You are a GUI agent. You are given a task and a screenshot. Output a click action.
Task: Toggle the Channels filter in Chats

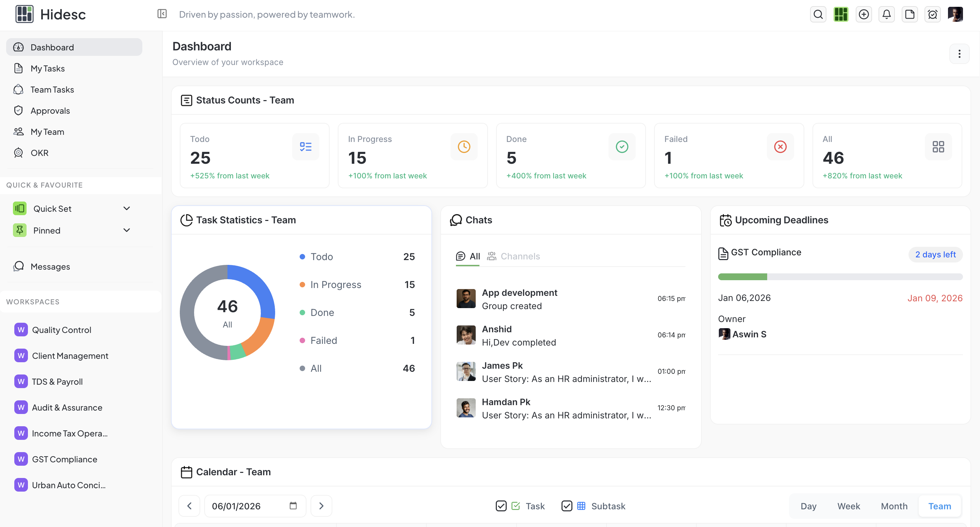coord(513,256)
